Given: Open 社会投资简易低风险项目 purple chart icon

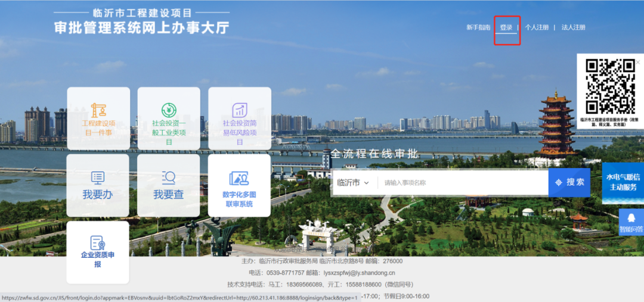Looking at the screenshot, I should tap(240, 110).
